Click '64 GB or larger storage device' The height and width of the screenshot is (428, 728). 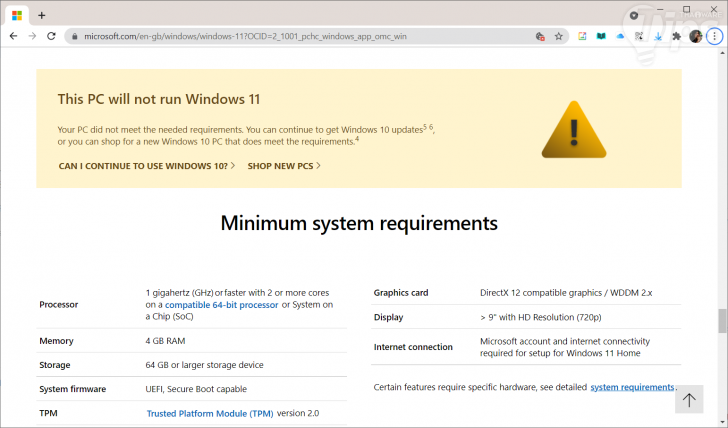click(x=204, y=365)
